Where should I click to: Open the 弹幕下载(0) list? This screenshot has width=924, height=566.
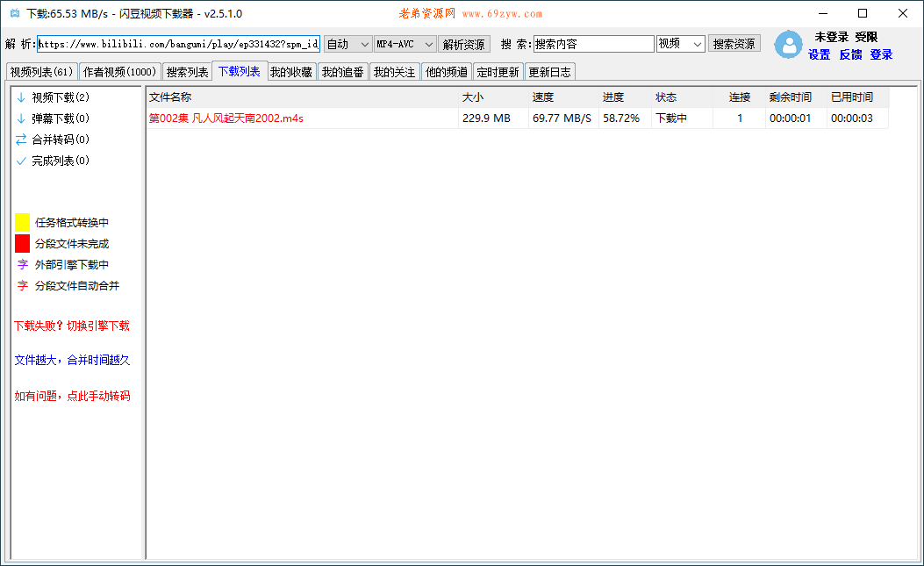61,118
